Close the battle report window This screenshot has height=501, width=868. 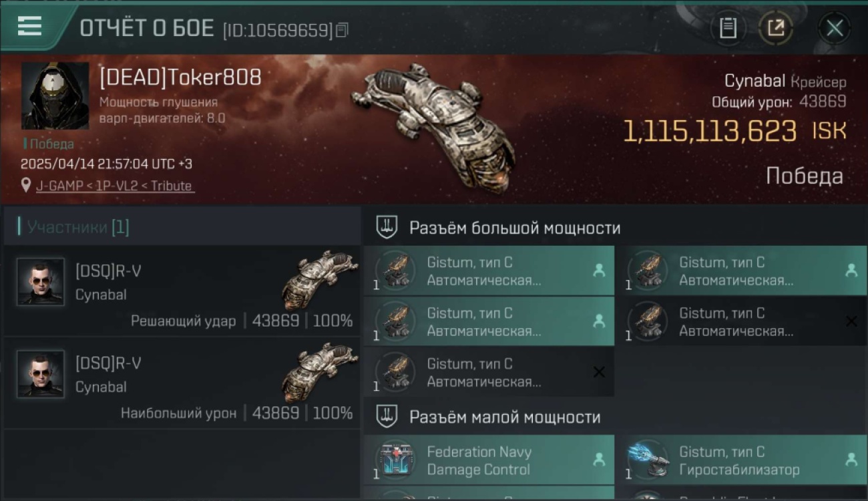(835, 28)
